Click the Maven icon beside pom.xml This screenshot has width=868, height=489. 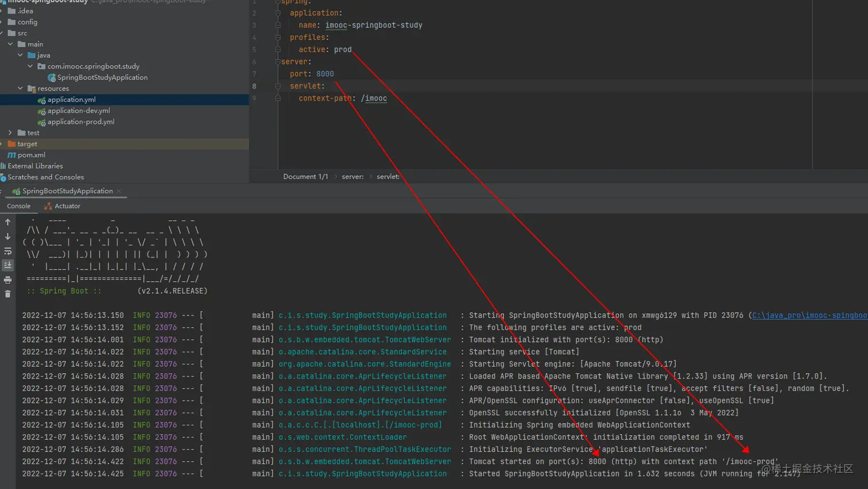pos(11,155)
